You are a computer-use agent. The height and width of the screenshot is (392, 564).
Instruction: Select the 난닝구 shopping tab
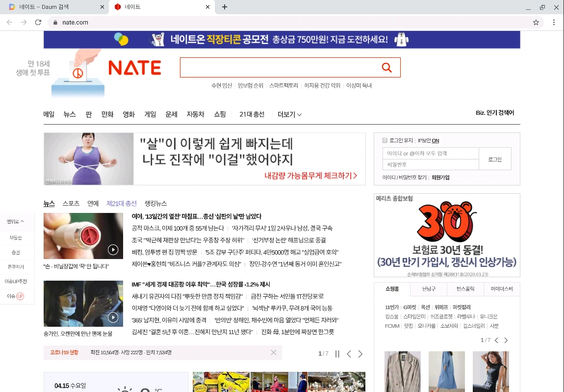[429, 288]
